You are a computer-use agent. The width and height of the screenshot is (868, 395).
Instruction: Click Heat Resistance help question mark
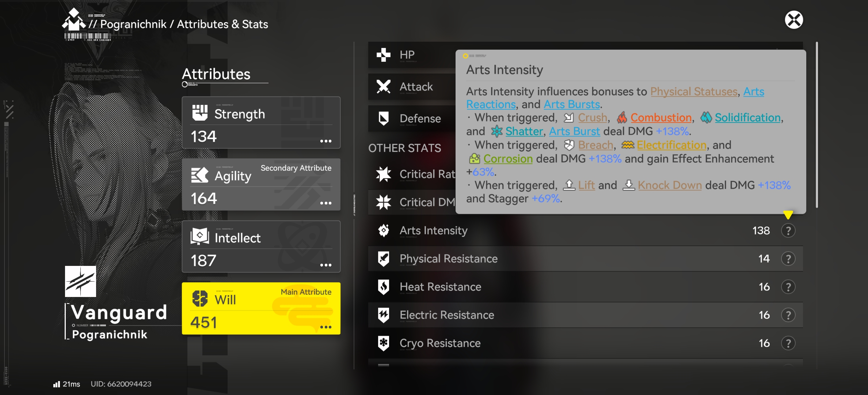pyautogui.click(x=788, y=287)
